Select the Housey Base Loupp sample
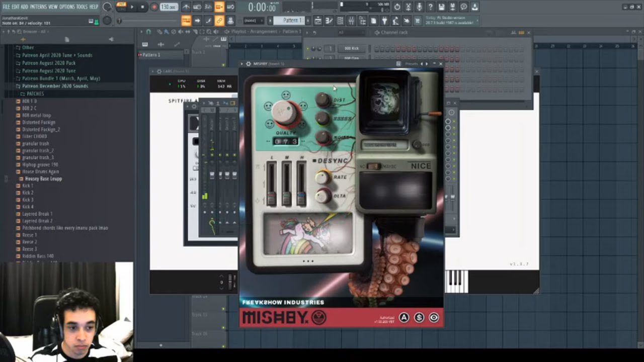 tap(43, 178)
